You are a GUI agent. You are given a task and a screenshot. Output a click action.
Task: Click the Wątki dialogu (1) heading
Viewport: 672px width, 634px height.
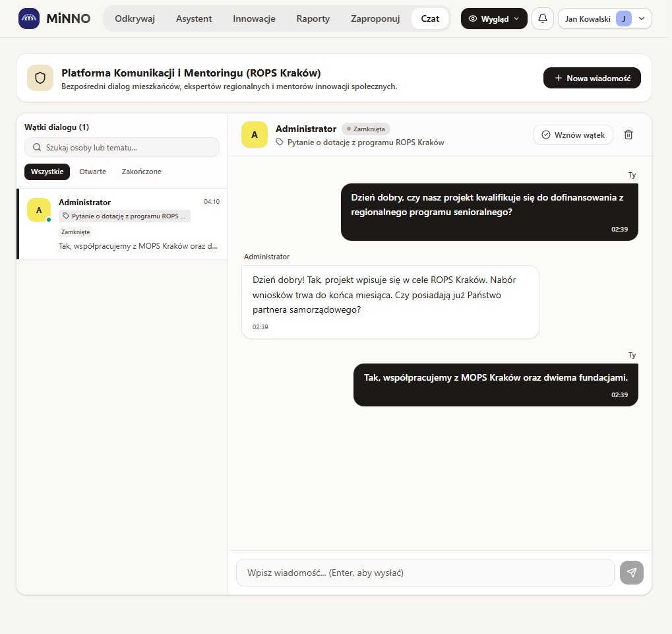point(57,127)
